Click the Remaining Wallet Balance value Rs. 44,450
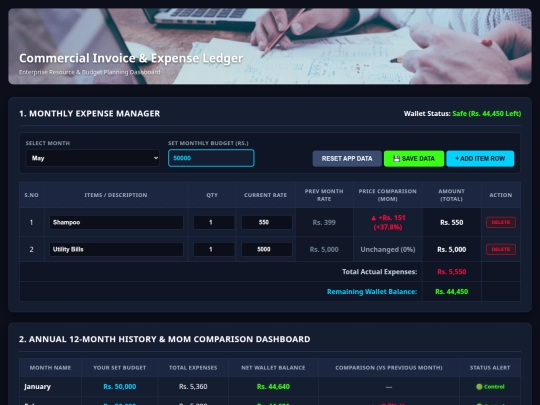Image resolution: width=540 pixels, height=405 pixels. pos(451,292)
